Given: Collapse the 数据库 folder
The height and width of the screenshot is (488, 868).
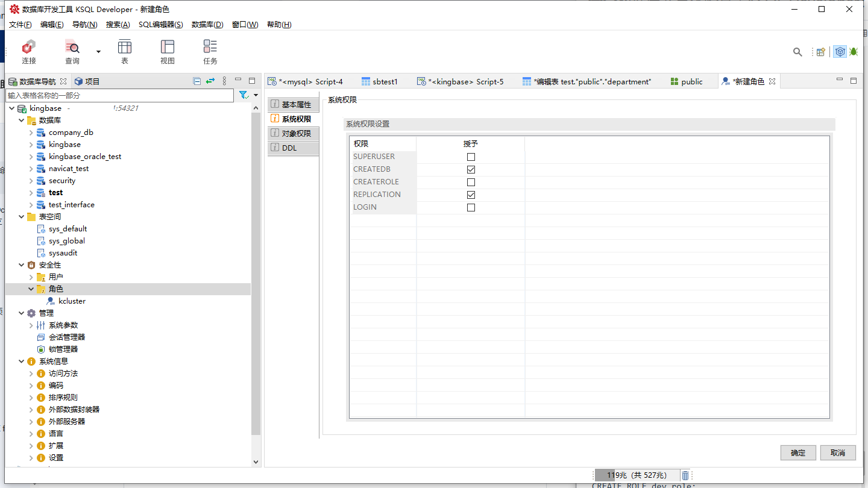Looking at the screenshot, I should click(21, 120).
